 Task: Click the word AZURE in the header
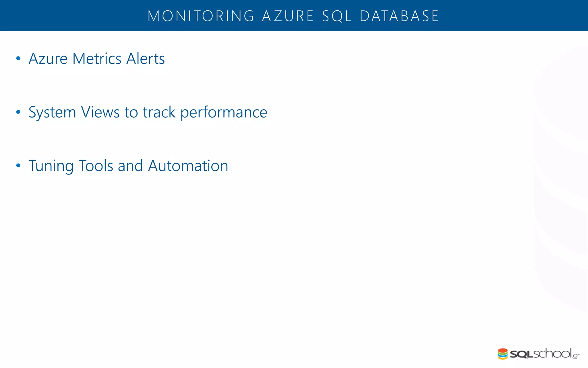point(288,16)
